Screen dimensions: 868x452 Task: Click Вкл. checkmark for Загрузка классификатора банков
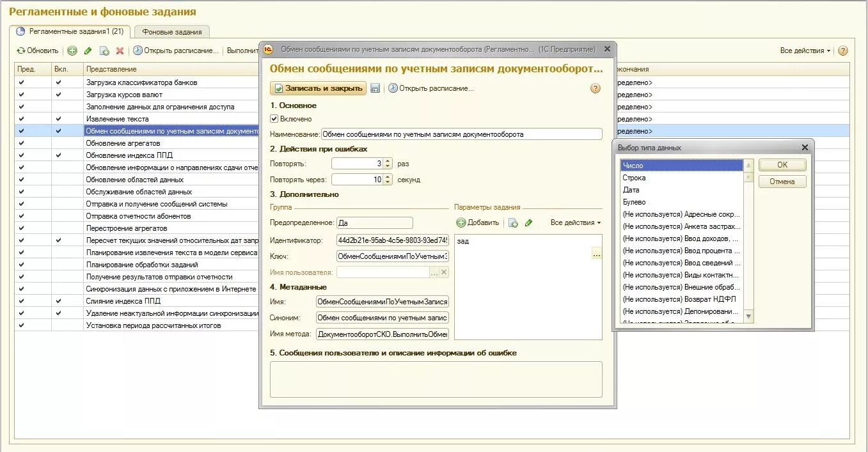coord(59,82)
